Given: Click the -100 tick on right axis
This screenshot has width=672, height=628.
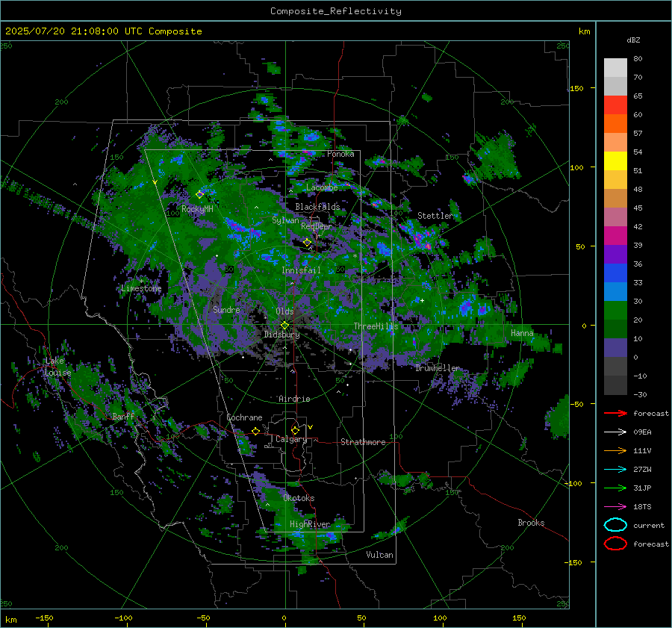Looking at the screenshot, I should pyautogui.click(x=574, y=483).
